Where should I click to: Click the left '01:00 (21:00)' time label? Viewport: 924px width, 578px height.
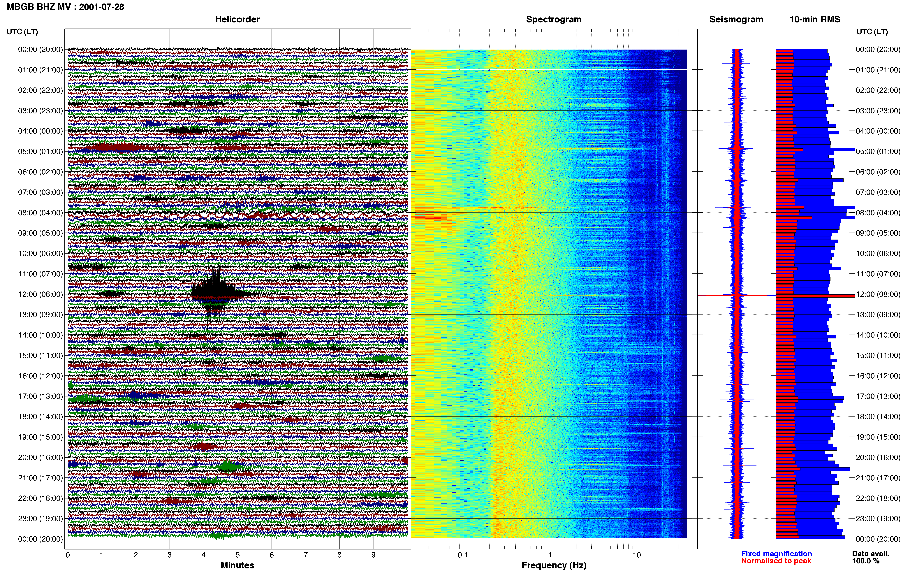coord(40,70)
